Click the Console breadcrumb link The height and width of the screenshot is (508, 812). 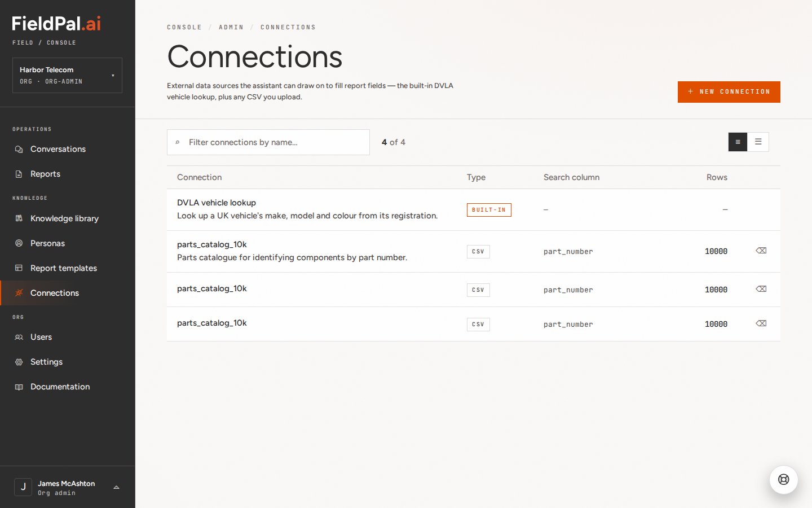tap(184, 27)
